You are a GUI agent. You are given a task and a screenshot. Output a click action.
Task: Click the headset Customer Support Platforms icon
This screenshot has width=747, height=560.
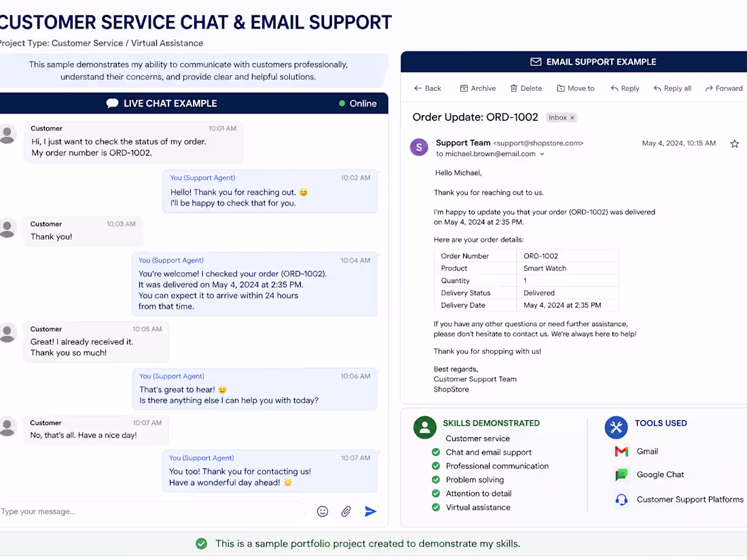point(621,500)
